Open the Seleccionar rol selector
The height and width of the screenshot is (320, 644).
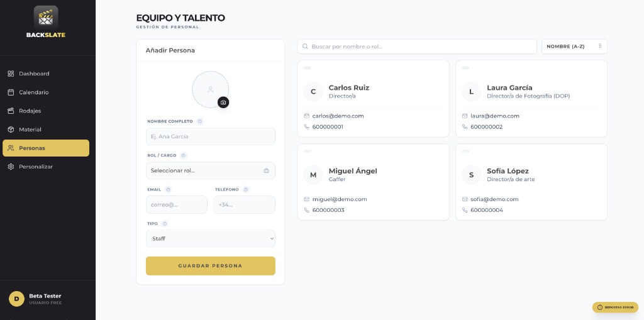point(210,170)
